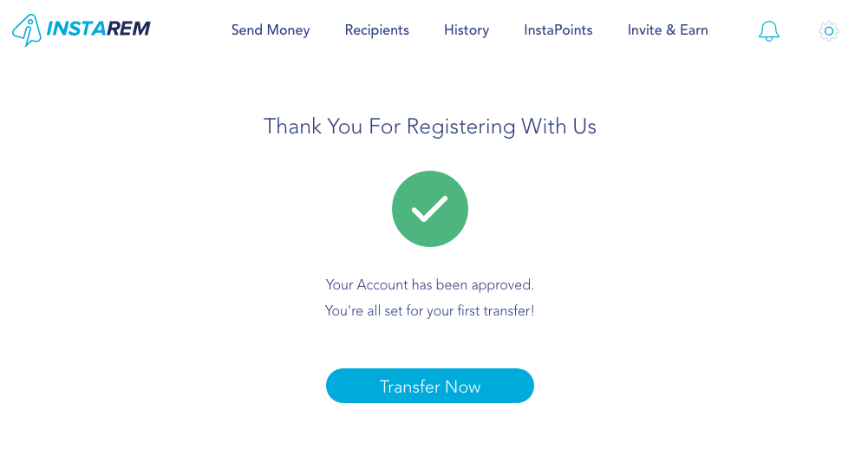
Task: Click the "Thank You For Registering With Us" heading
Action: [430, 127]
